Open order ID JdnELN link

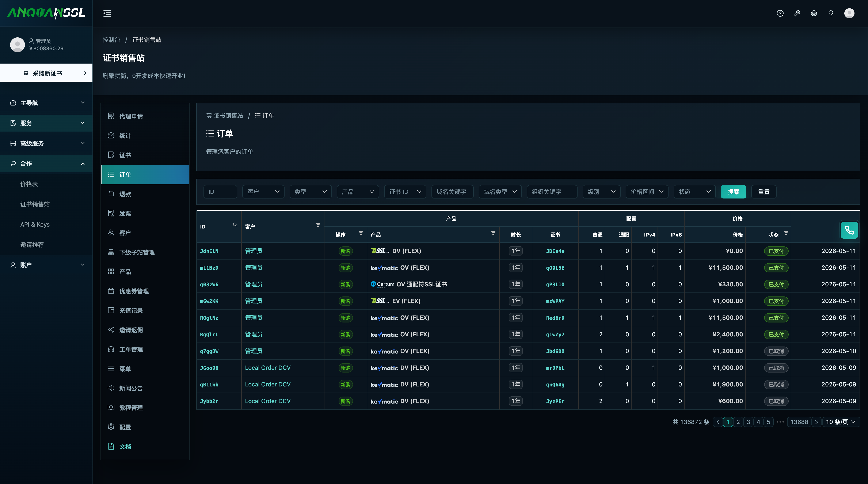pyautogui.click(x=209, y=251)
